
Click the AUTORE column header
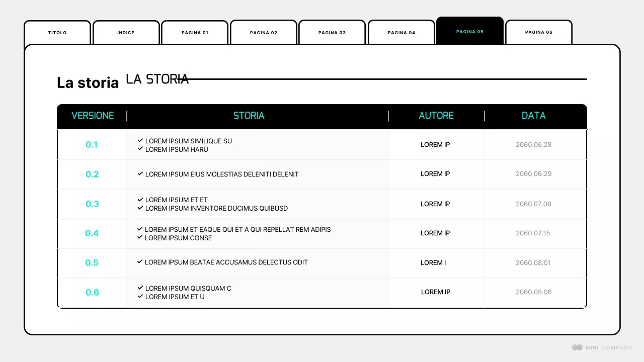tap(436, 116)
